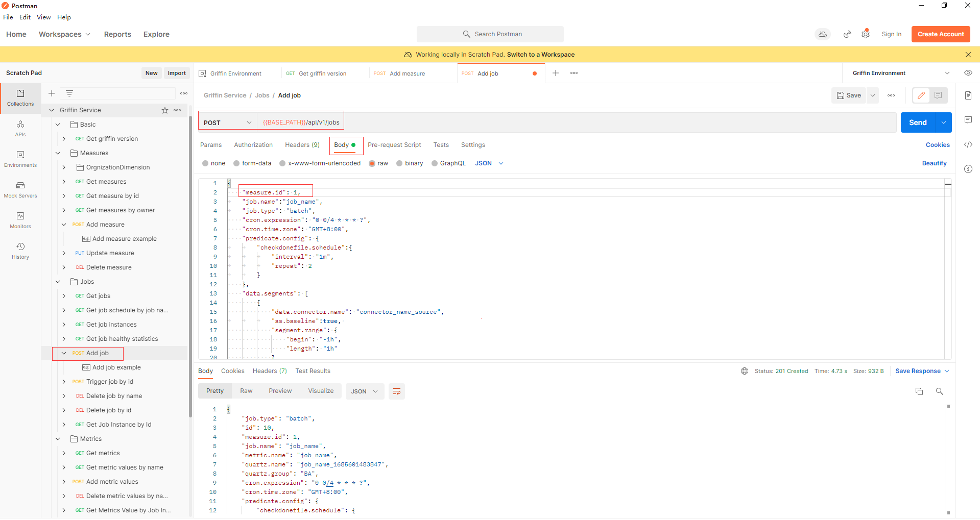Open more actions for Griffin Service collection
Viewport: 980px width, 520px height.
point(177,110)
